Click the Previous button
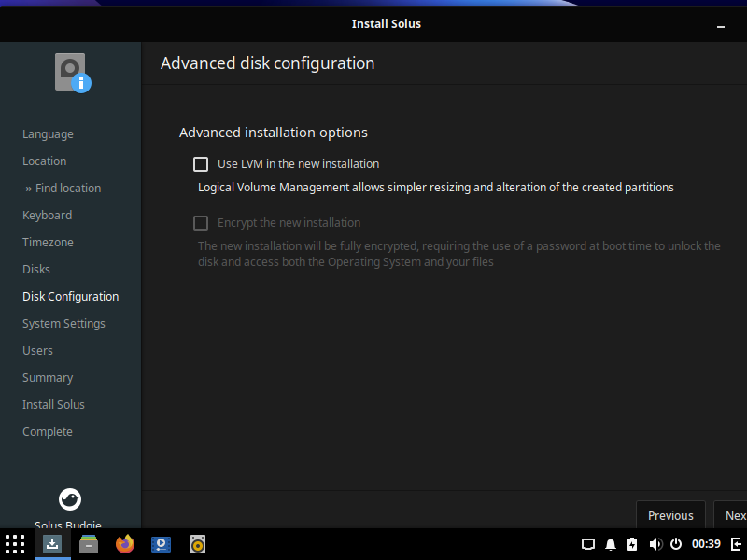747x560 pixels. point(670,515)
